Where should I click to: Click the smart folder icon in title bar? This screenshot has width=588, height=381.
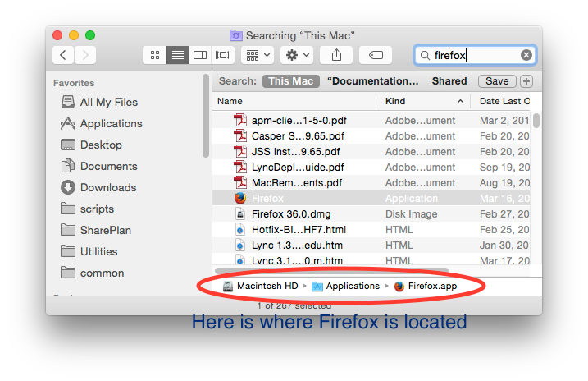[x=236, y=35]
